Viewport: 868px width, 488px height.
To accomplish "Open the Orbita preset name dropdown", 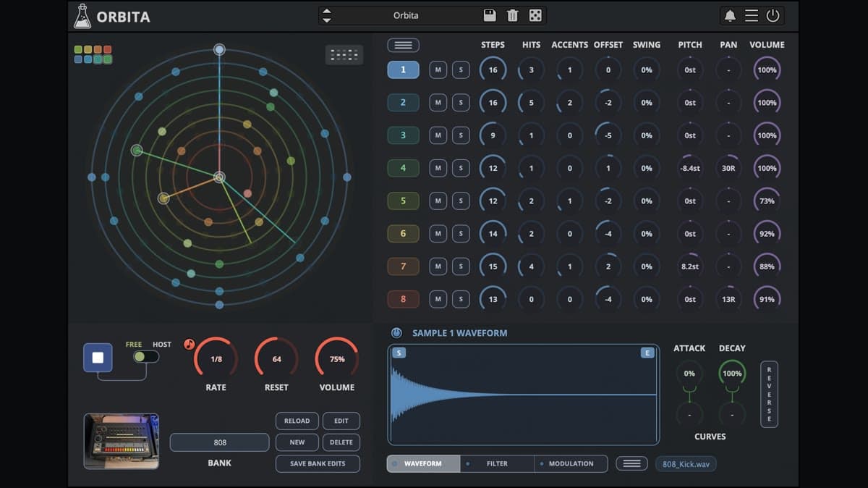I will coord(406,15).
